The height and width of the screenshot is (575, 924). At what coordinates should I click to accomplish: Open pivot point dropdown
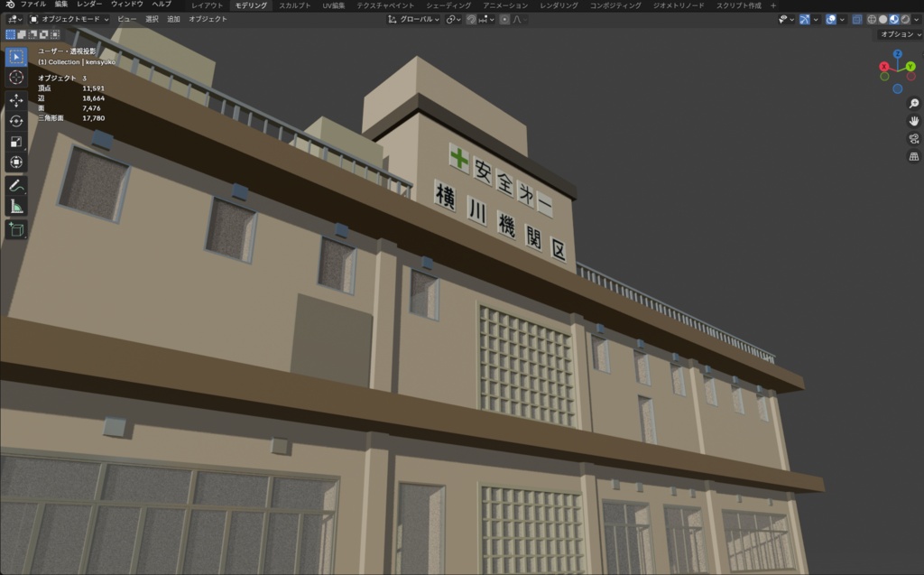(453, 20)
